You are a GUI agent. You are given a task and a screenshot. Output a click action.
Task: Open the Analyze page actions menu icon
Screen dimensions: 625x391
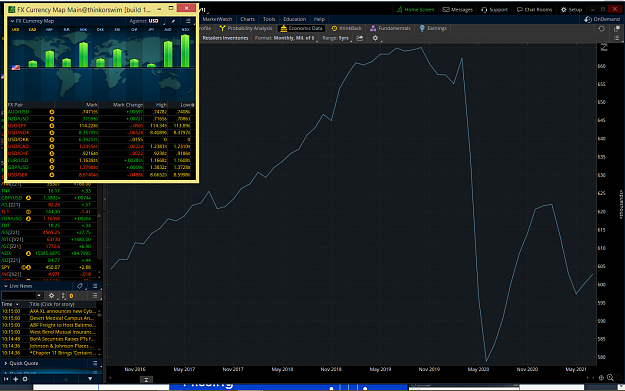coord(617,38)
